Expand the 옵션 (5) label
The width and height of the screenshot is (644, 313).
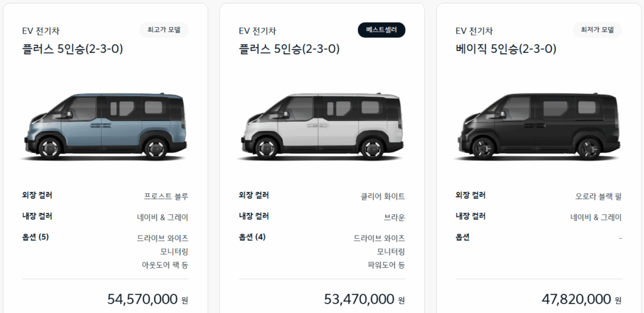tap(36, 237)
